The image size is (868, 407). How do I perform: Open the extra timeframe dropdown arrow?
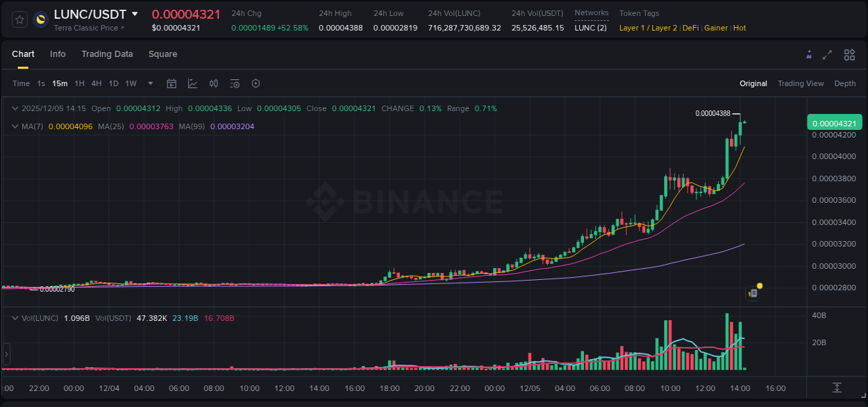click(150, 83)
